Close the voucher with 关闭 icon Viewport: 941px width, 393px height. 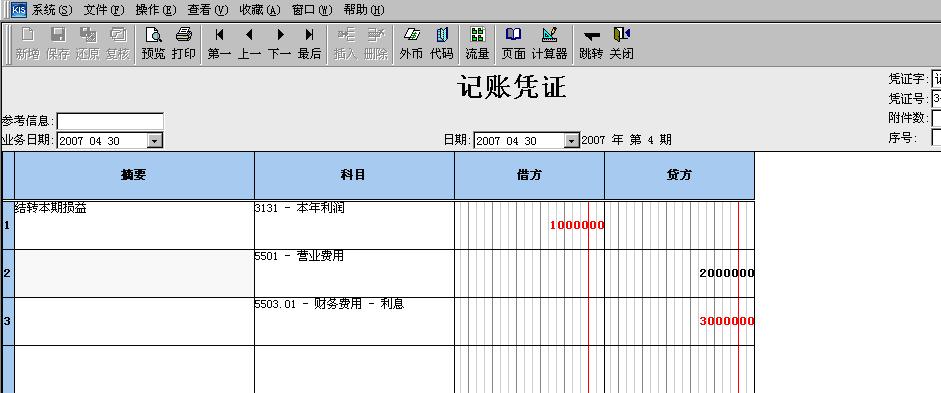[x=622, y=43]
